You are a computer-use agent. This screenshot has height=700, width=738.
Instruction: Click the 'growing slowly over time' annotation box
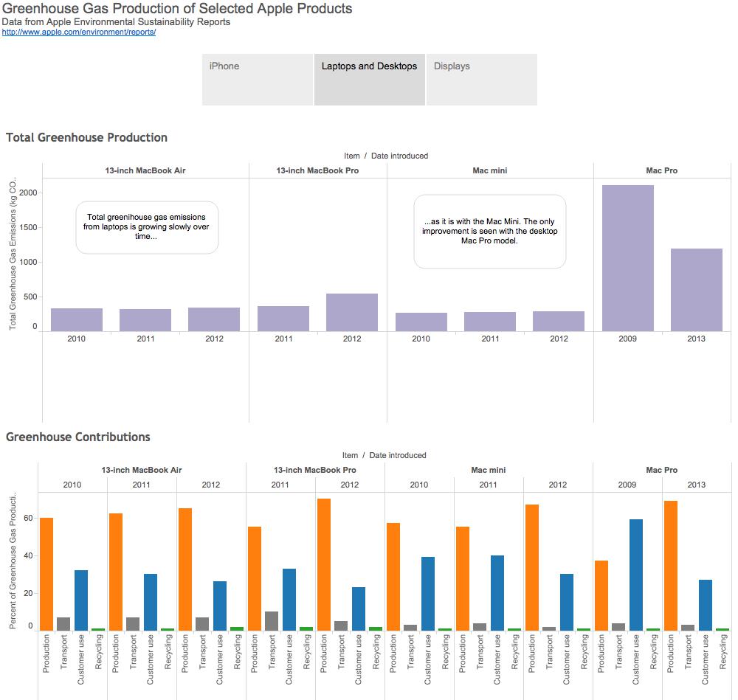pyautogui.click(x=147, y=227)
